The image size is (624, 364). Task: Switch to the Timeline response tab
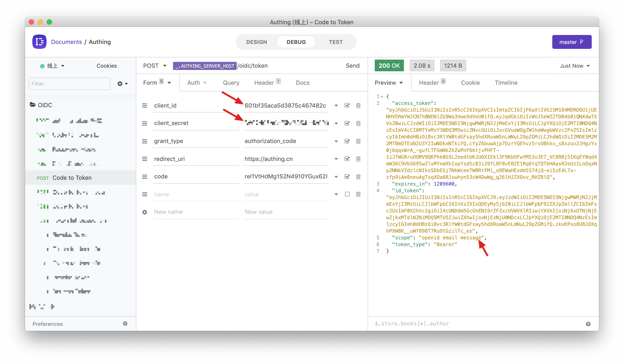pyautogui.click(x=506, y=83)
